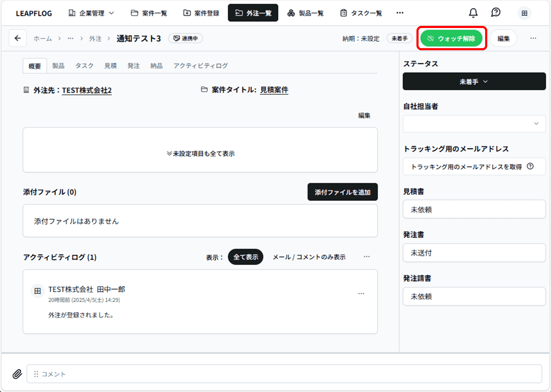
Task: Click the paperclip attachment icon
Action: coord(17,374)
